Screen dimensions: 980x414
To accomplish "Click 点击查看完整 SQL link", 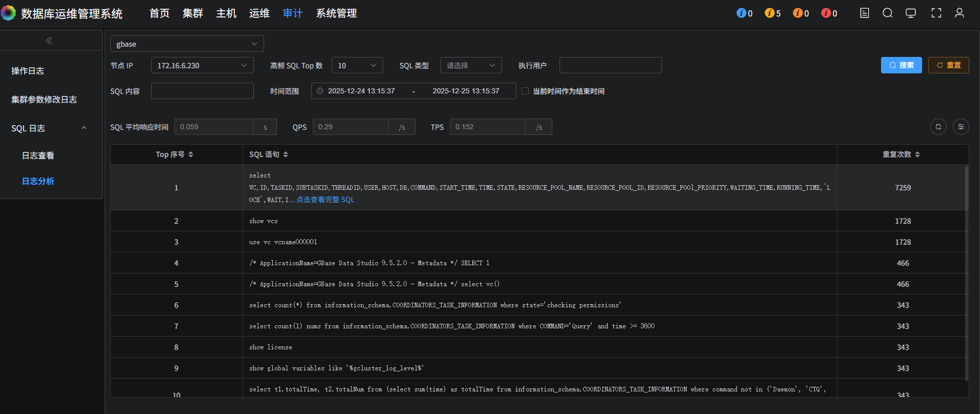I will tap(325, 200).
